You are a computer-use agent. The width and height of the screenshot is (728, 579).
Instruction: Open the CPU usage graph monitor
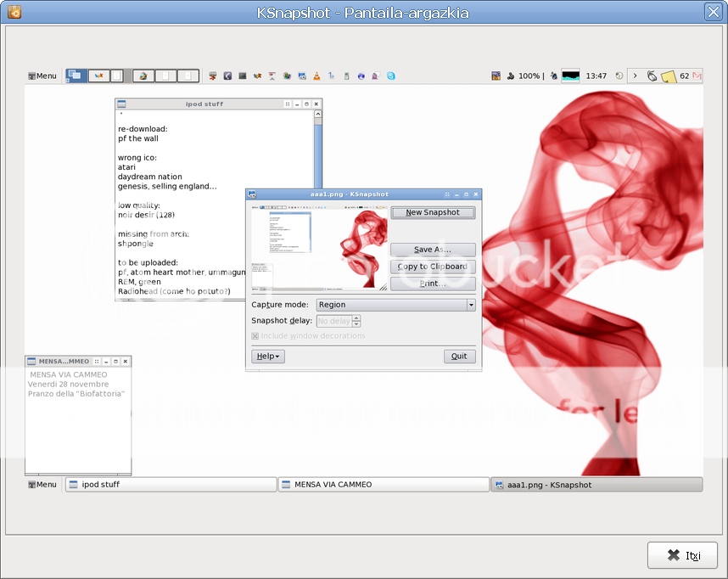pos(570,76)
